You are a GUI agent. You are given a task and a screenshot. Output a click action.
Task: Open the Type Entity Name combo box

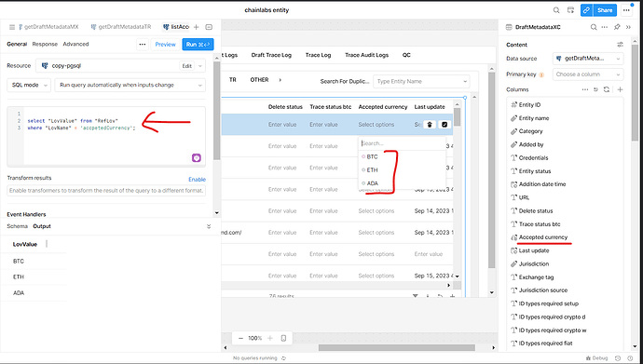click(421, 82)
